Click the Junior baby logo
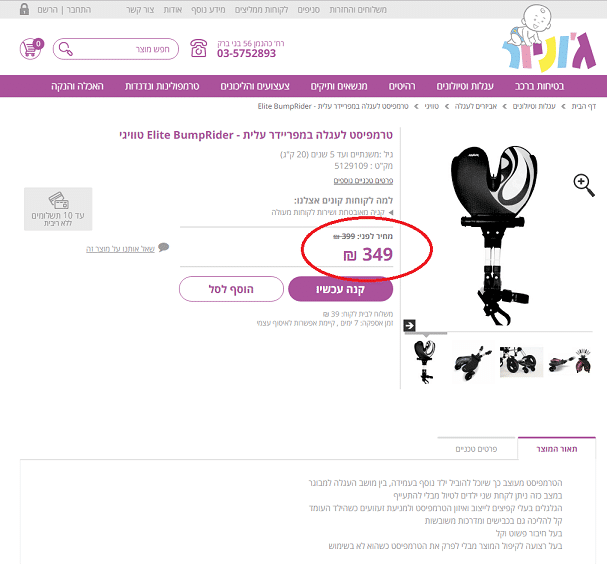This screenshot has width=607, height=564. coord(549,39)
